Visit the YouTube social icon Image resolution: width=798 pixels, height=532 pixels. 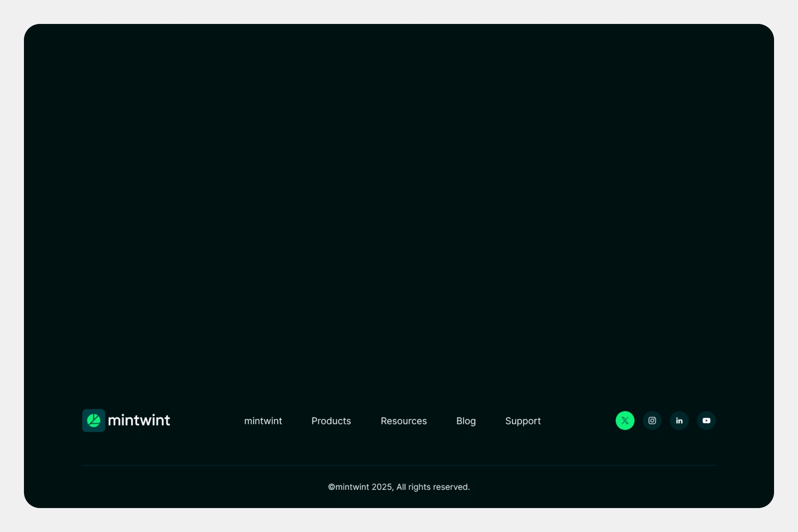706,421
